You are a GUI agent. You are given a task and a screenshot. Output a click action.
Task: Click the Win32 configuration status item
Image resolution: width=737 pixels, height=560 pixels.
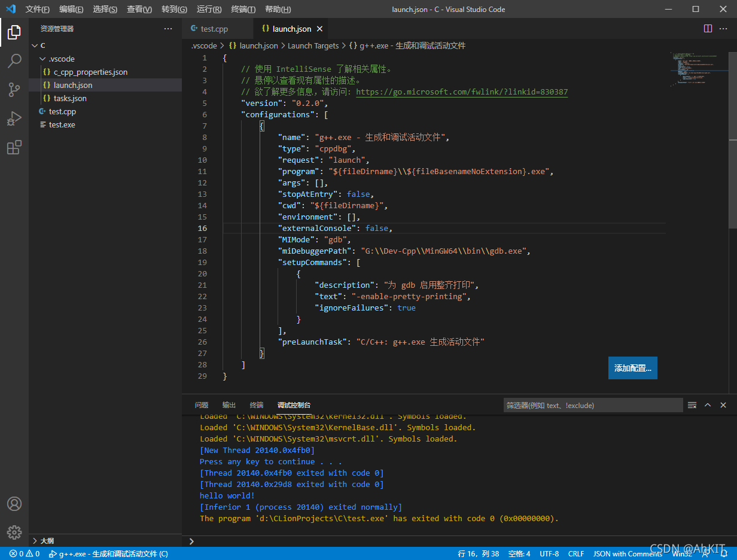click(682, 553)
